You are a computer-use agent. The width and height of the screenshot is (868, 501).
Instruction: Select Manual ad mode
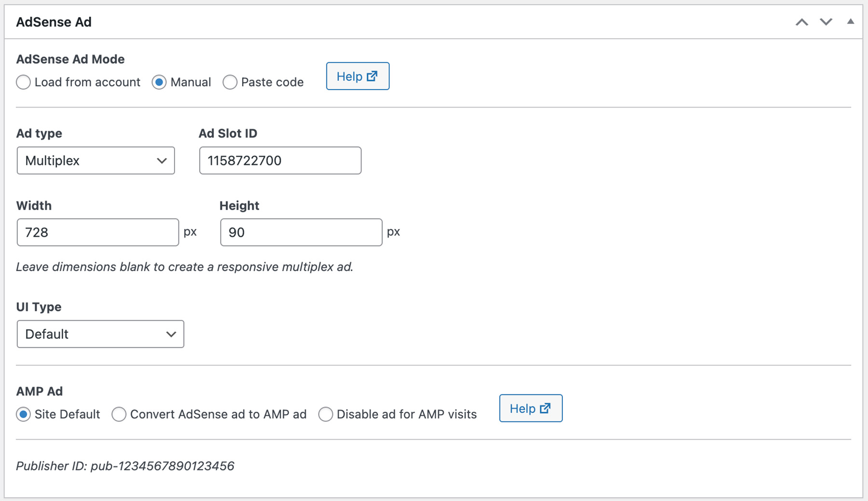(x=159, y=82)
